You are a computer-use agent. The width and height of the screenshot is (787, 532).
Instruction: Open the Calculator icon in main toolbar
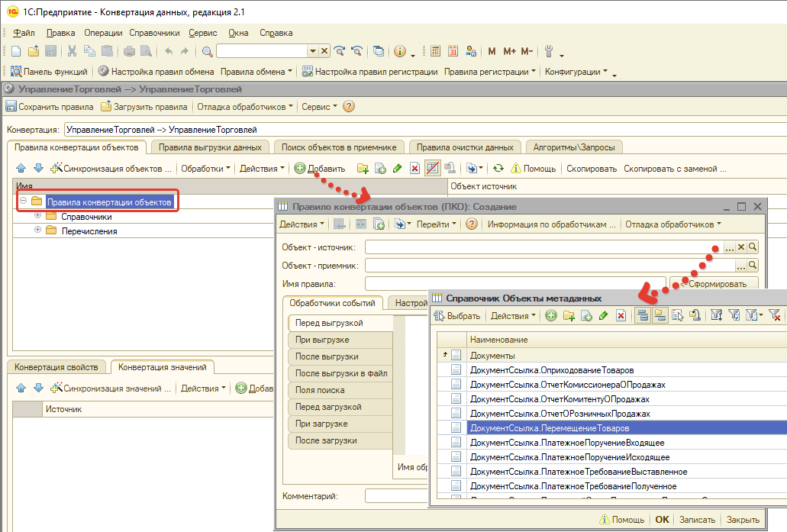coord(436,51)
